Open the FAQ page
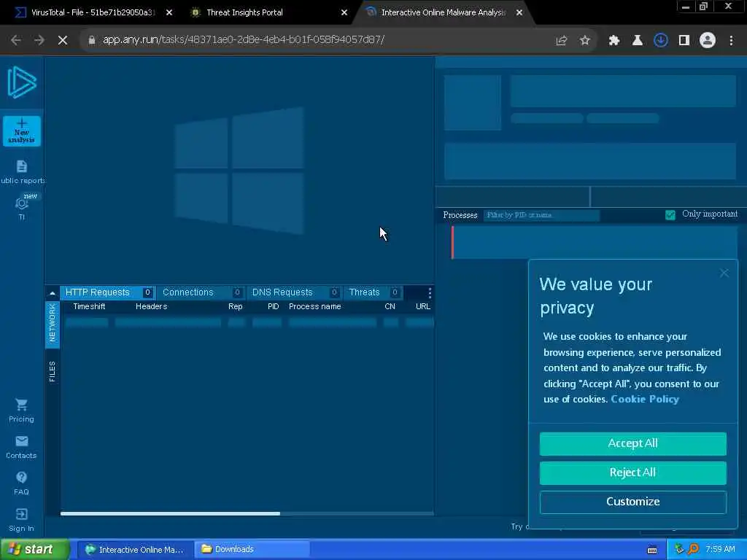Screen dimensions: 747x560 click(x=21, y=483)
